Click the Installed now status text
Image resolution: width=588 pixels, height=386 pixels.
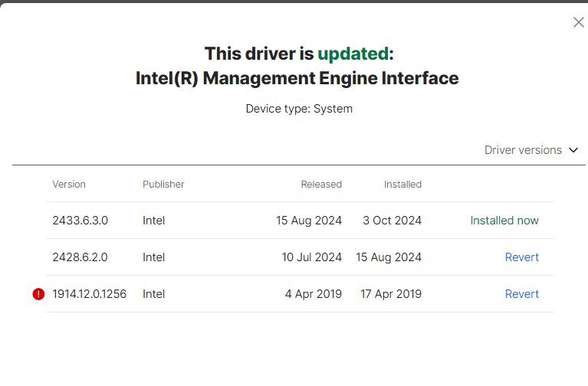coord(504,221)
